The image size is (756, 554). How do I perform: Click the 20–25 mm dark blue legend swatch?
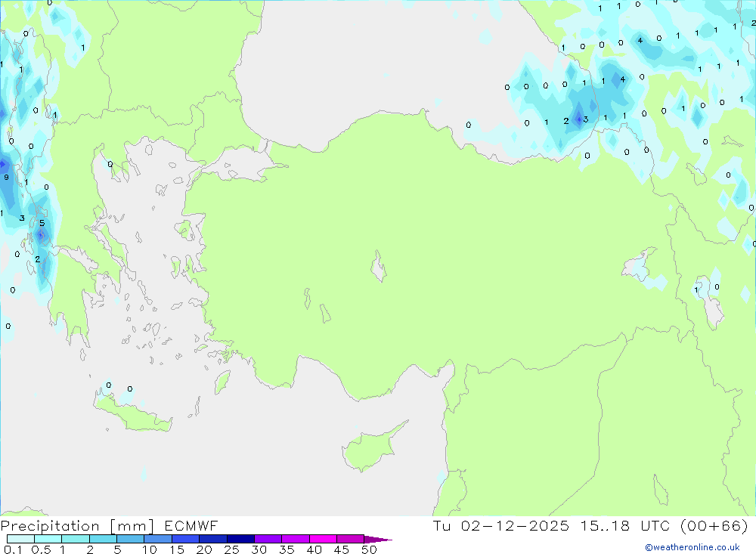[x=213, y=539]
